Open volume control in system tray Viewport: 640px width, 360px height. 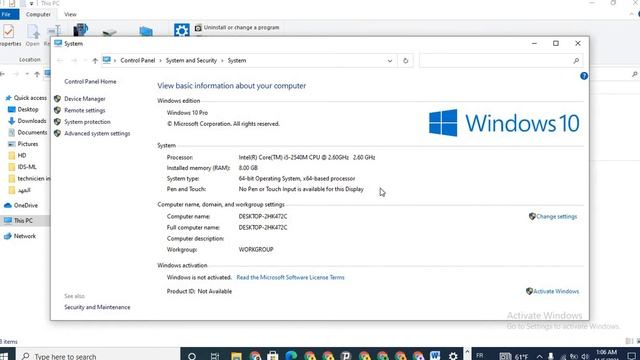(585, 356)
